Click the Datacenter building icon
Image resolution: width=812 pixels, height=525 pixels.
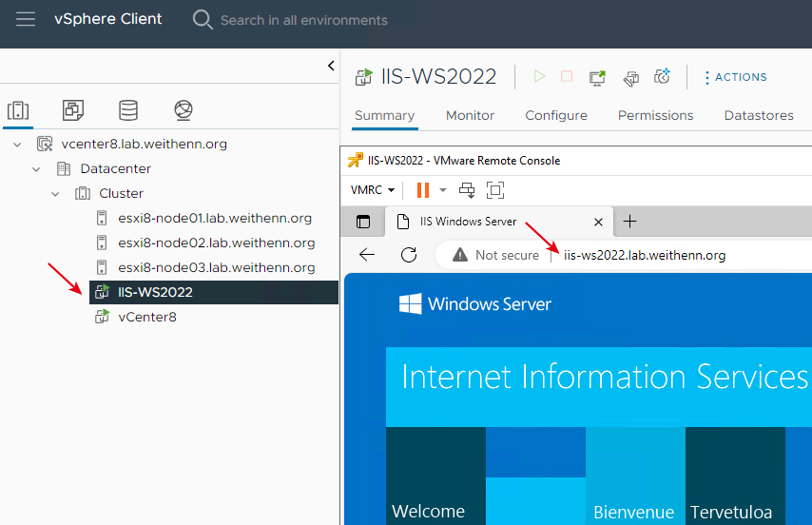point(64,168)
